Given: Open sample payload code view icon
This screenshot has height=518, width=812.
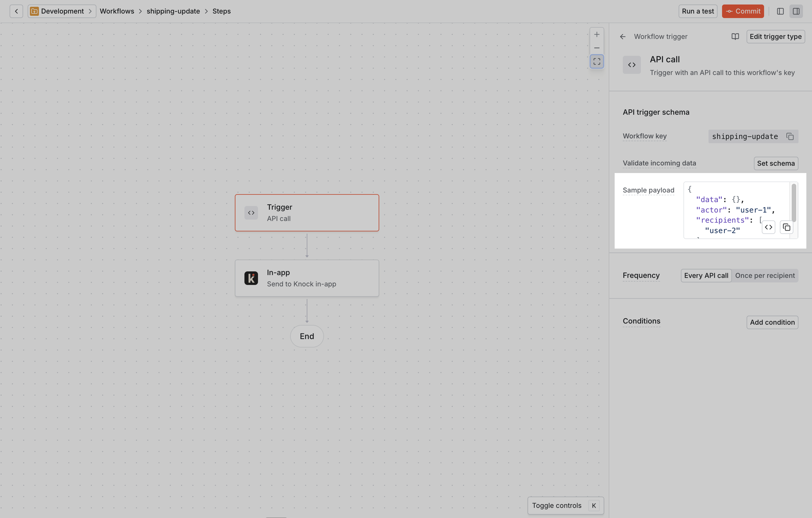Looking at the screenshot, I should tap(768, 227).
